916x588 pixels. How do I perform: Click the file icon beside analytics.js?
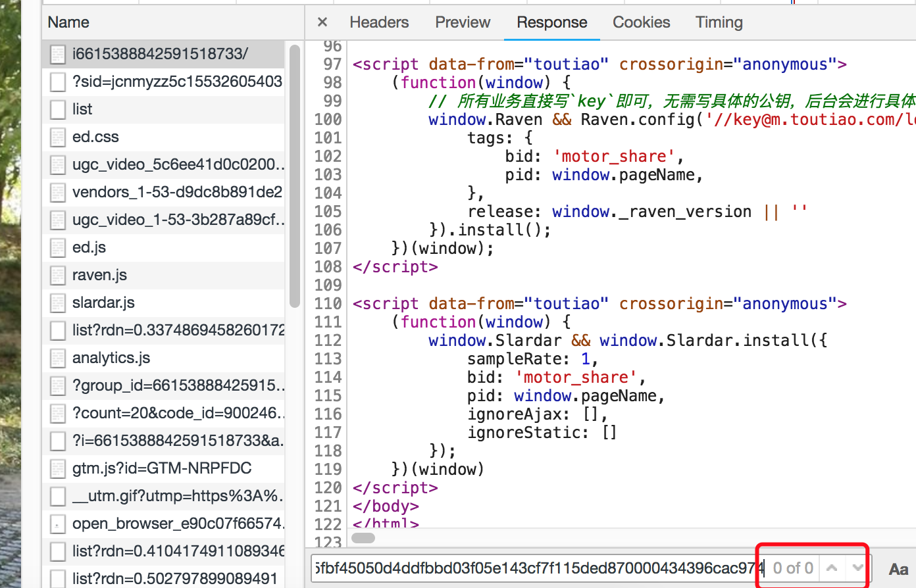(x=58, y=358)
